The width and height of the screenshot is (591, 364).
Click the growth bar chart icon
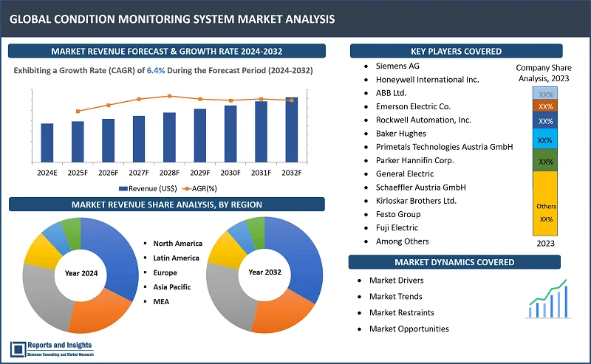point(548,299)
